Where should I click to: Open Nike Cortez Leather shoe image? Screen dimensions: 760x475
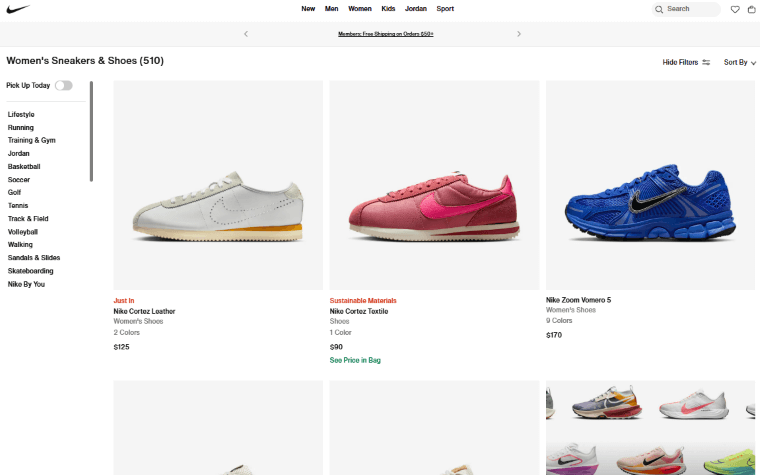click(x=218, y=185)
